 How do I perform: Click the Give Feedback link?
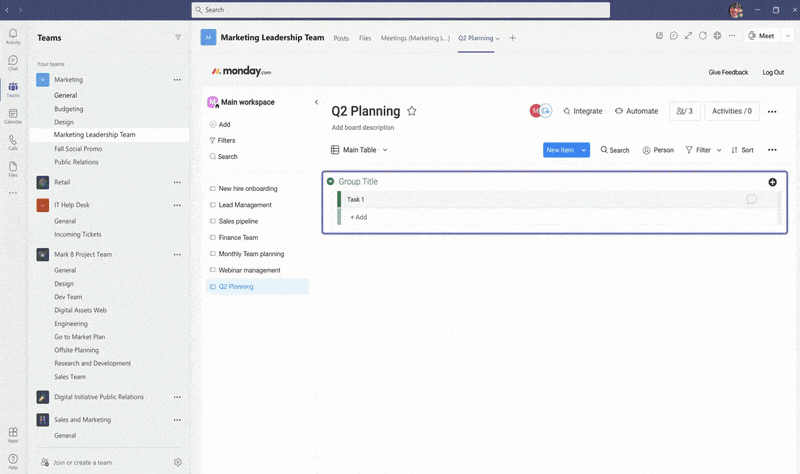tap(727, 72)
